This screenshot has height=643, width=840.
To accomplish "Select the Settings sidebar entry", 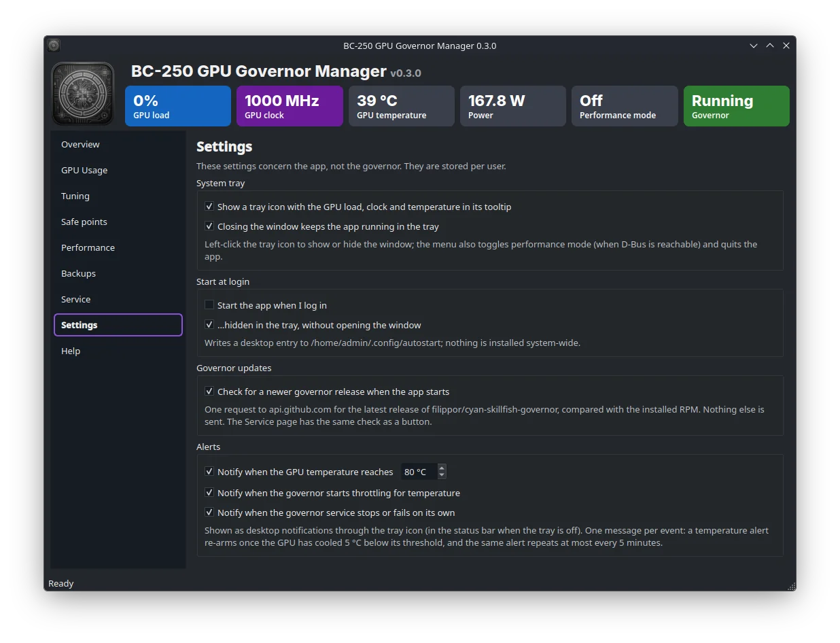I will [118, 325].
